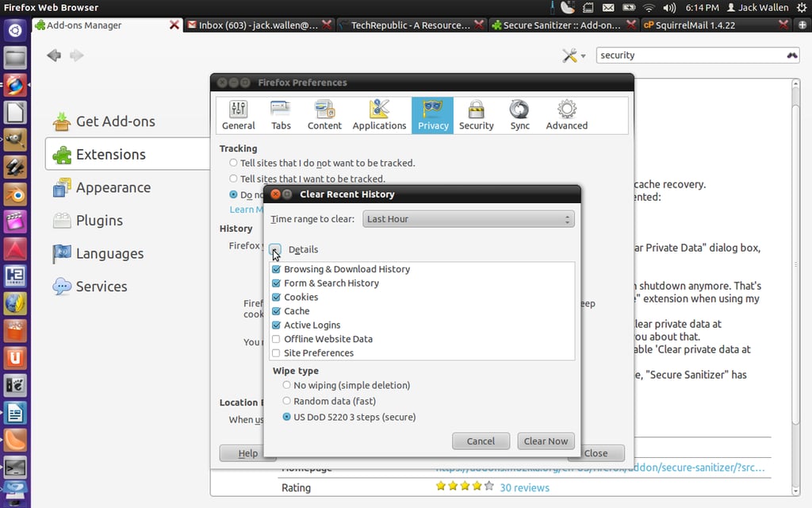This screenshot has width=812, height=508.
Task: Open Extensions section
Action: point(127,155)
